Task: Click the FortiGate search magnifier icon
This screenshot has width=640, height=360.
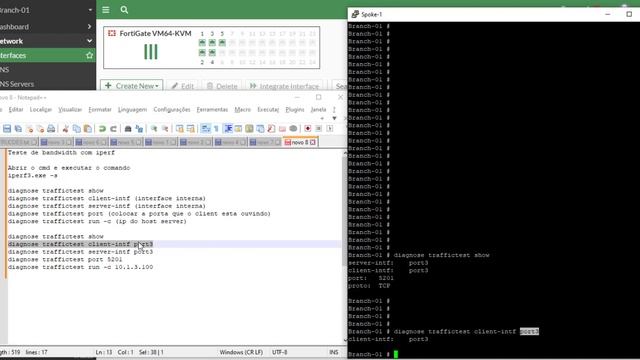Action: coord(124,10)
